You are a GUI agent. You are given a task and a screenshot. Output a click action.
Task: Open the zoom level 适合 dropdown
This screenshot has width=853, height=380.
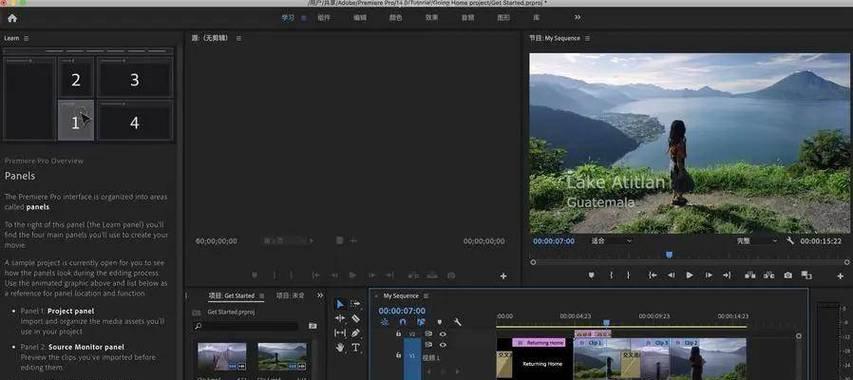(611, 241)
